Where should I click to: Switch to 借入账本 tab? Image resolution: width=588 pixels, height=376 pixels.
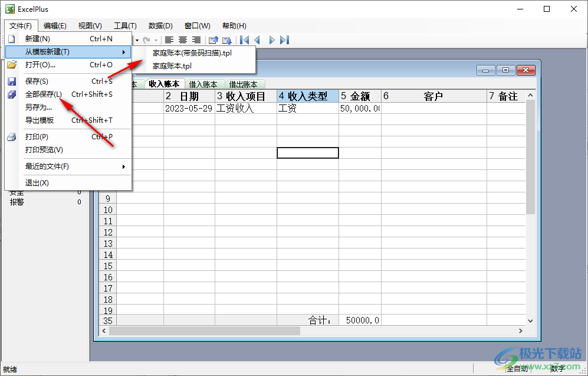coord(203,84)
